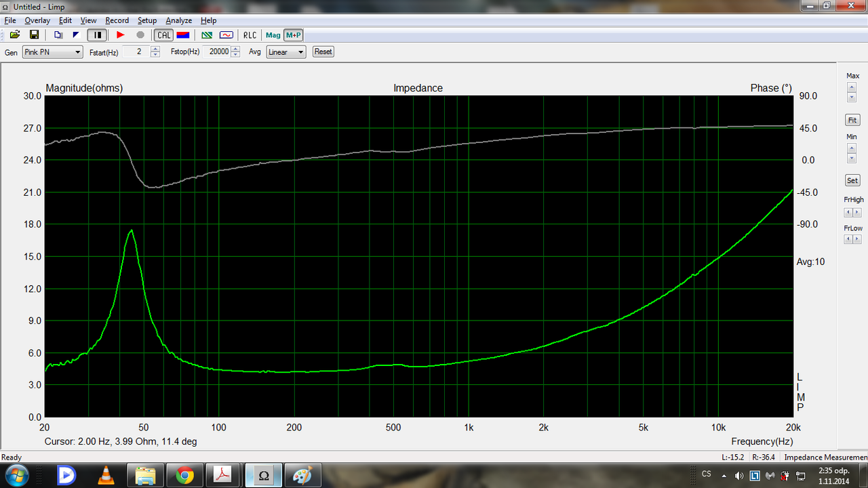Click the Reset averaging button
The height and width of the screenshot is (488, 868).
coord(323,52)
